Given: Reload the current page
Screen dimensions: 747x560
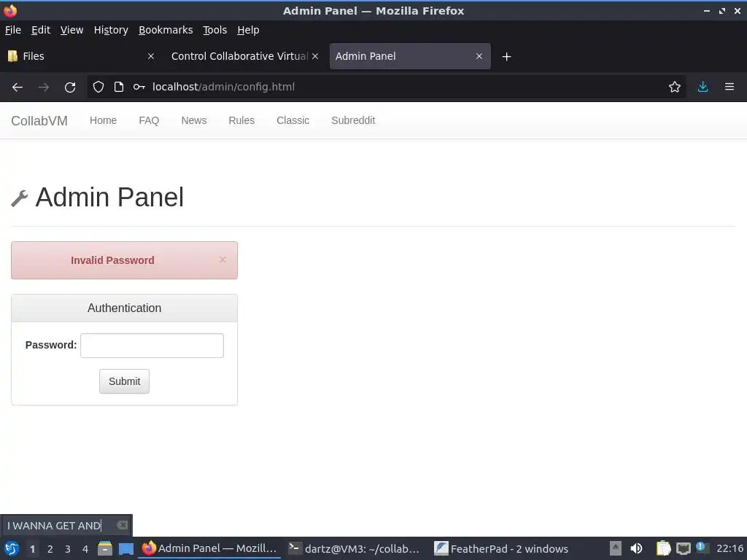Looking at the screenshot, I should (x=70, y=87).
